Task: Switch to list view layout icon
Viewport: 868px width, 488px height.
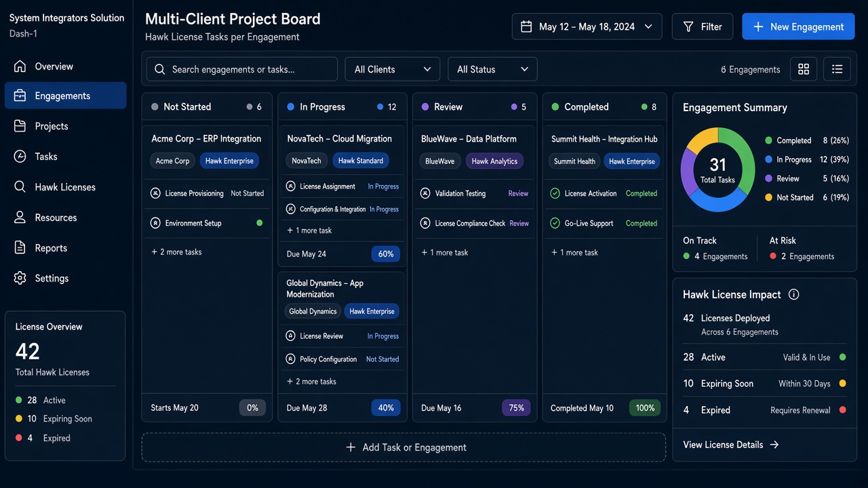Action: pos(837,69)
